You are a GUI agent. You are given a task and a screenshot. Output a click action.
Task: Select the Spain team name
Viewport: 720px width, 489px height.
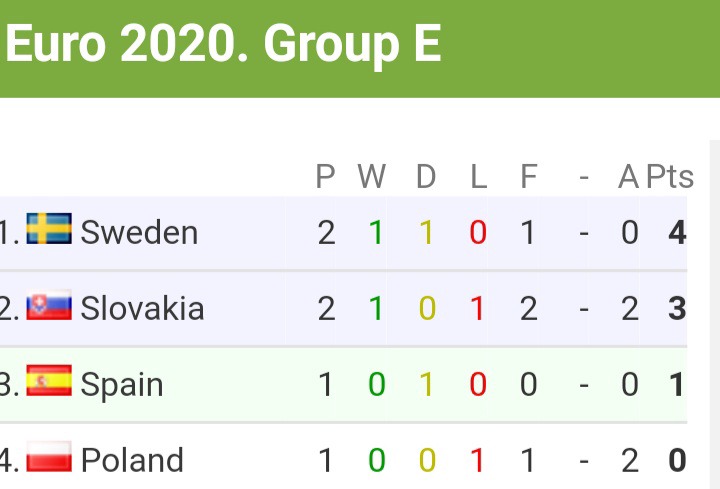pos(121,384)
